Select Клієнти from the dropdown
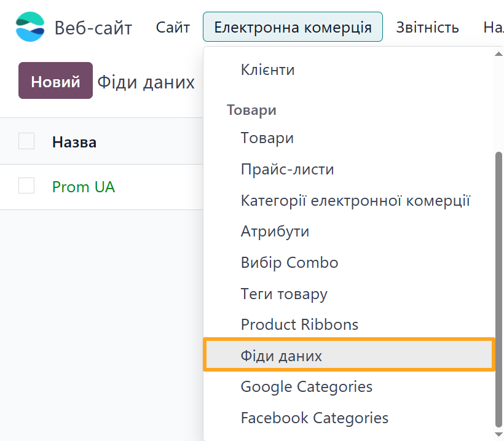The image size is (504, 441). coord(267,70)
